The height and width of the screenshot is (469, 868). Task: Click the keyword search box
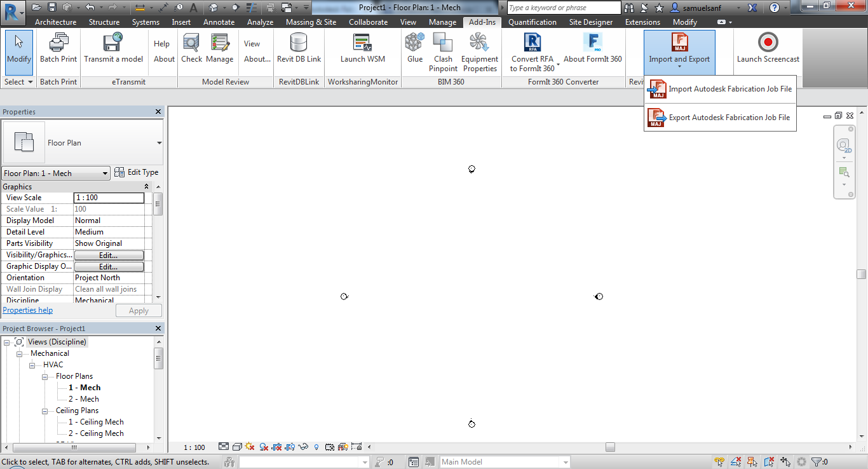(564, 8)
